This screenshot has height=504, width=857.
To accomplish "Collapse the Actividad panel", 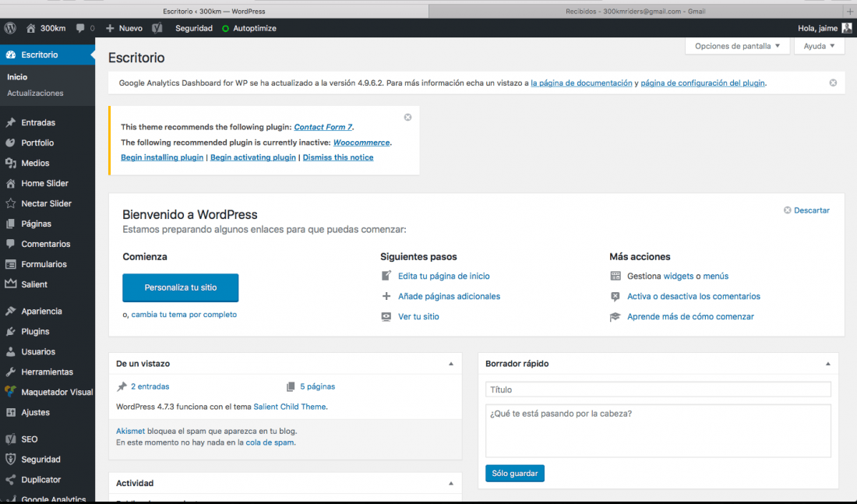I will [x=451, y=483].
